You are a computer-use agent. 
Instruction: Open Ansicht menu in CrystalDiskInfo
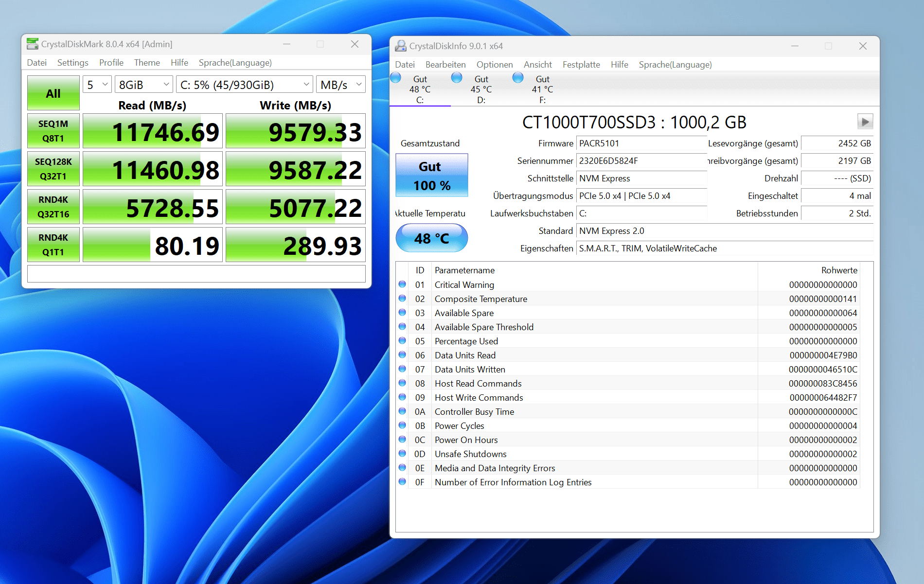[x=538, y=65]
